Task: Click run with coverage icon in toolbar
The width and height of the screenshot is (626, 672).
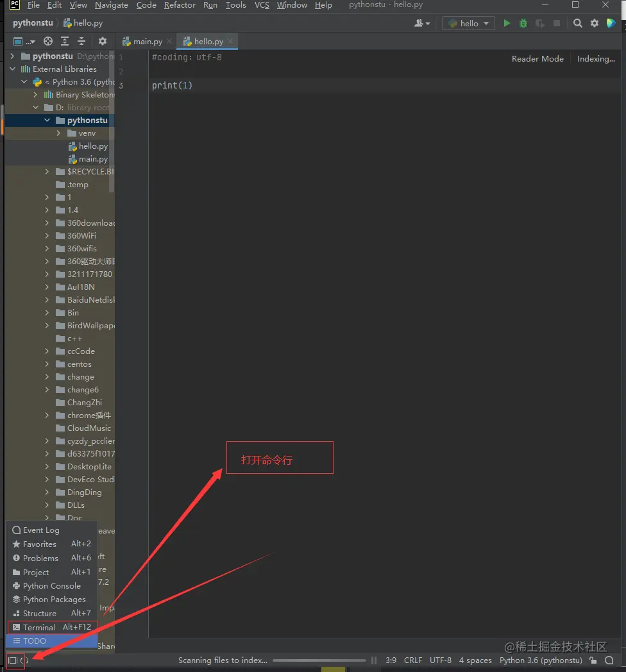Action: [x=540, y=23]
